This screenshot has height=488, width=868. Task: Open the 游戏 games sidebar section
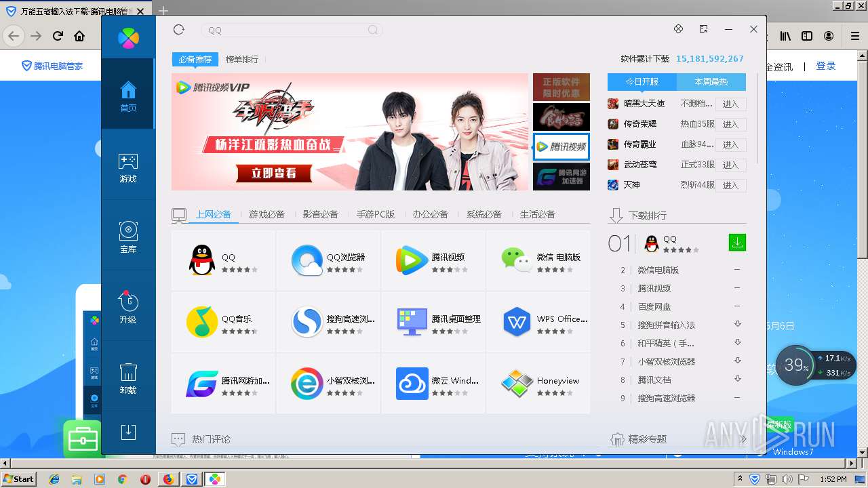(128, 168)
